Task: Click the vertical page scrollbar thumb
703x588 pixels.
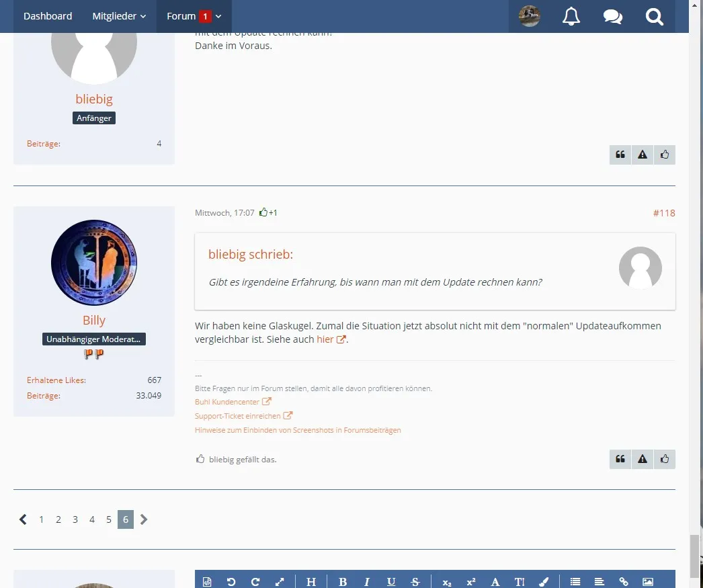Action: [696, 552]
